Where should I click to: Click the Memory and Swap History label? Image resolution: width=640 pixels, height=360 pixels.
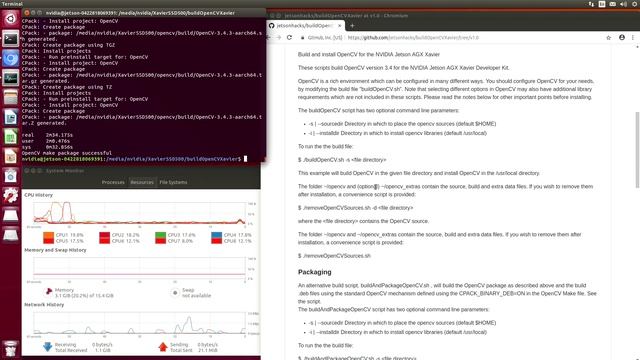tap(55, 250)
